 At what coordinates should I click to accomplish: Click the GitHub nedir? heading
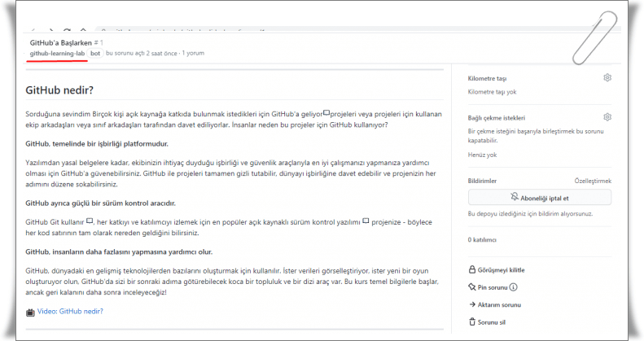click(x=59, y=90)
